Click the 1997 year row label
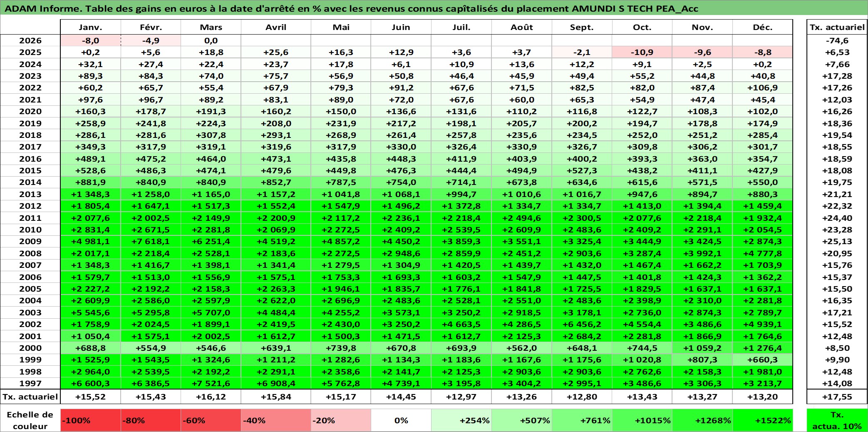This screenshot has width=868, height=432. (30, 383)
